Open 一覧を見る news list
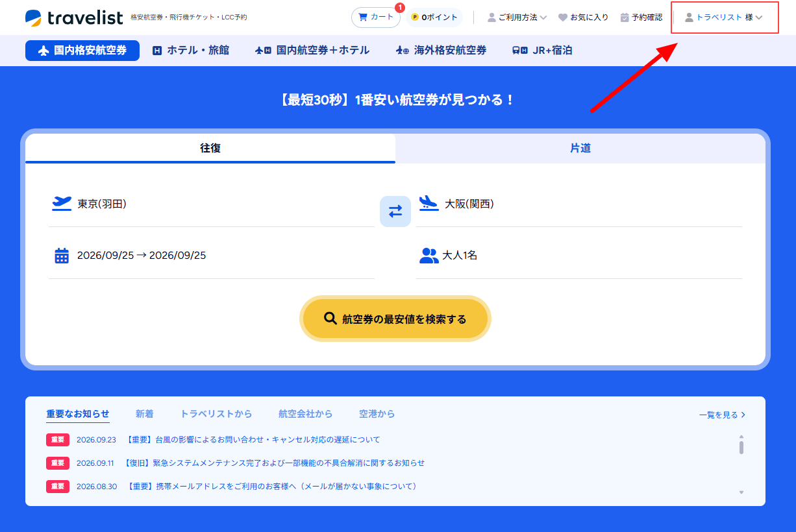This screenshot has height=532, width=796. tap(723, 415)
